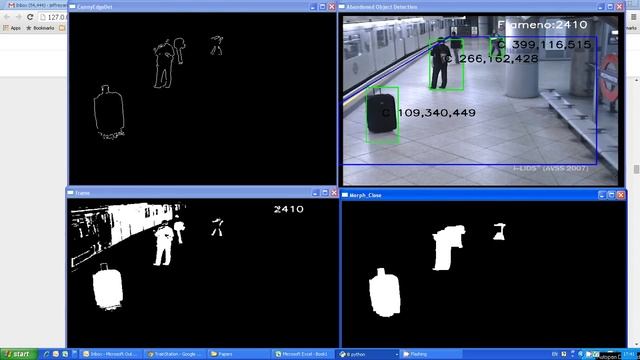Click the person silhouette in Frame window
The image size is (640, 360).
coord(164,243)
